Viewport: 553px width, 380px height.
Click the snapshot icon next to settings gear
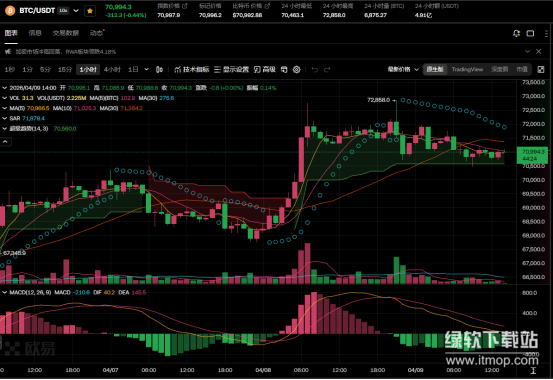click(284, 70)
